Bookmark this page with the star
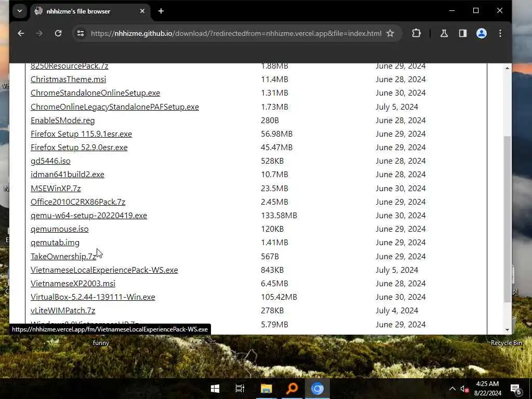Image resolution: width=532 pixels, height=399 pixels. pyautogui.click(x=390, y=33)
